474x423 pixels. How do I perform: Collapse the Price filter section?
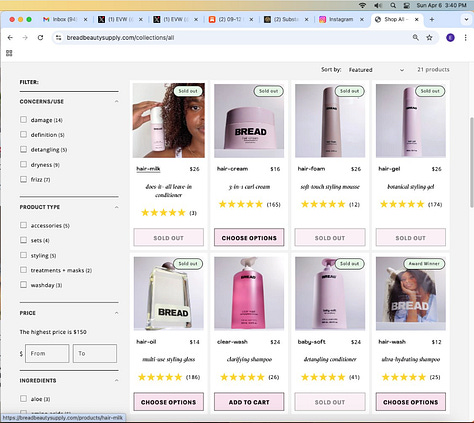116,313
